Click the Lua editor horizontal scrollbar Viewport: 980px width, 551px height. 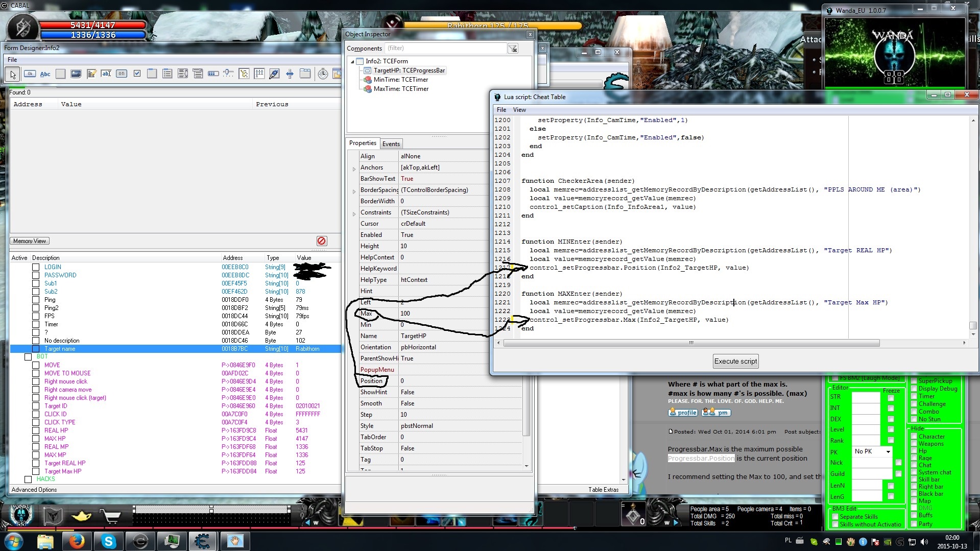[691, 343]
